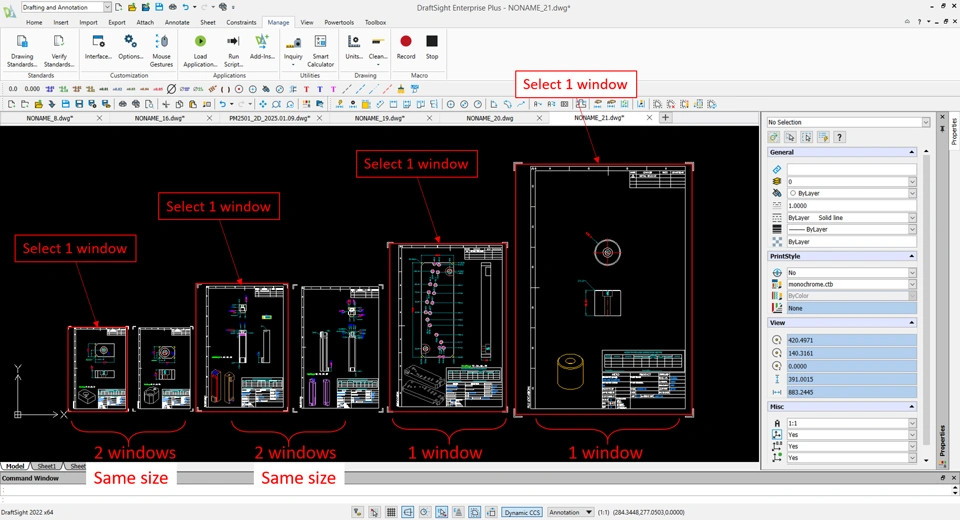Image resolution: width=960 pixels, height=520 pixels.
Task: Toggle the Dynamic CCS status button
Action: pyautogui.click(x=521, y=512)
